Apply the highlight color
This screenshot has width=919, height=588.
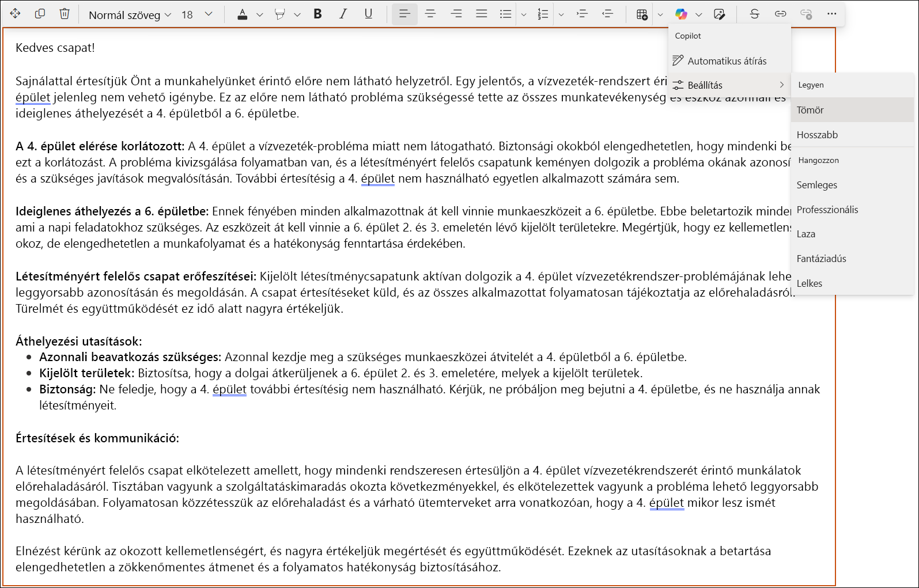[x=280, y=14]
